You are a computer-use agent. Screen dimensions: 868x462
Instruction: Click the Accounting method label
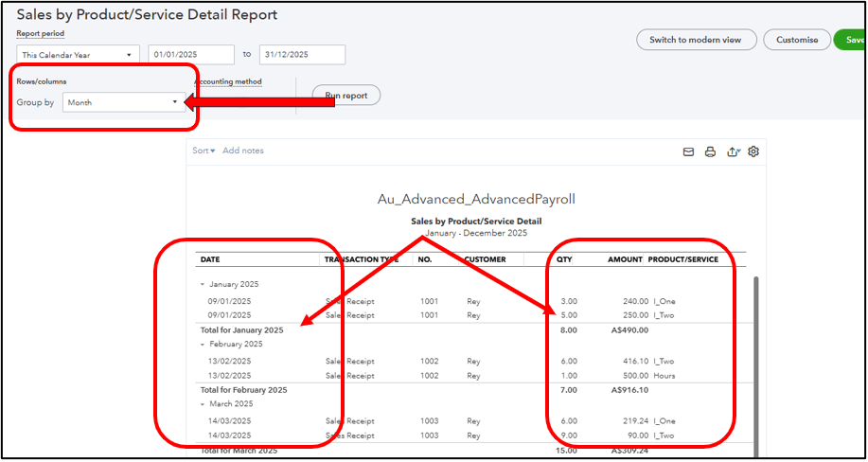pyautogui.click(x=227, y=81)
